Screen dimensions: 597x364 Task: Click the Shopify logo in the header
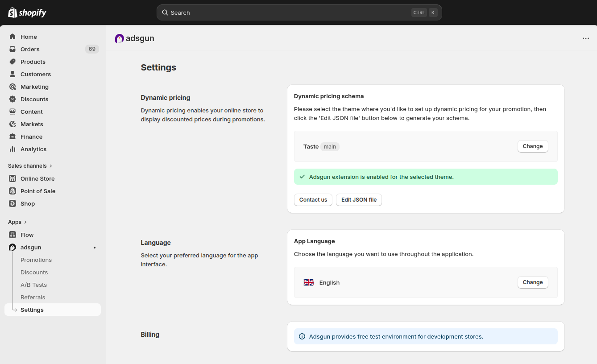point(27,12)
